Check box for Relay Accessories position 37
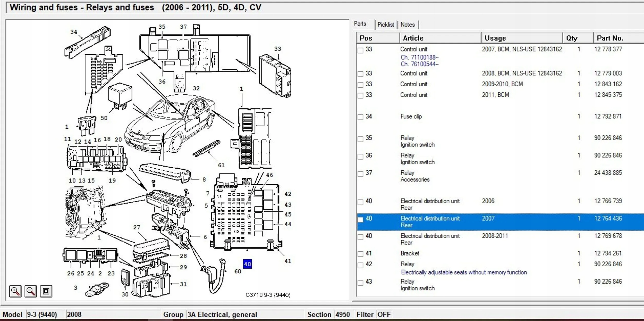Screen dimensions: 644x321 [x=360, y=174]
